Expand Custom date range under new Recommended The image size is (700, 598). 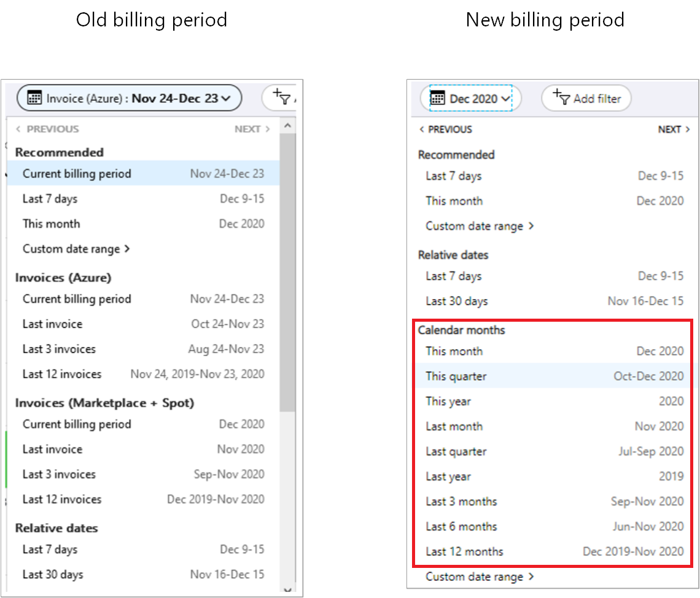(x=480, y=227)
